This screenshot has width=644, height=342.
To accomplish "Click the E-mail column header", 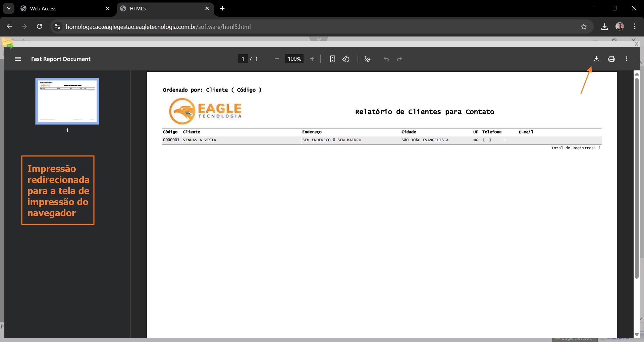I will point(526,132).
